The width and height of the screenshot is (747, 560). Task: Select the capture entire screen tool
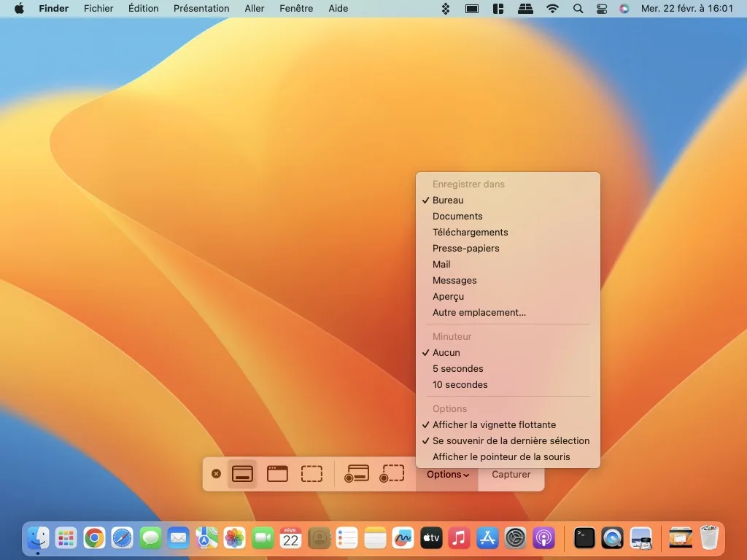[242, 473]
